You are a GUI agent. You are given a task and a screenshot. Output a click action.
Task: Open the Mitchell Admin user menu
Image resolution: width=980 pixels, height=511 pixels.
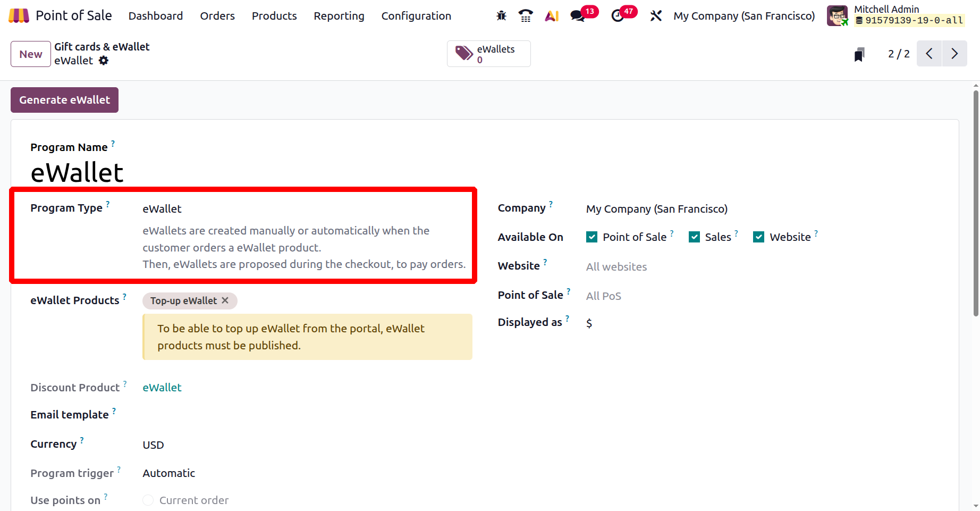(886, 9)
